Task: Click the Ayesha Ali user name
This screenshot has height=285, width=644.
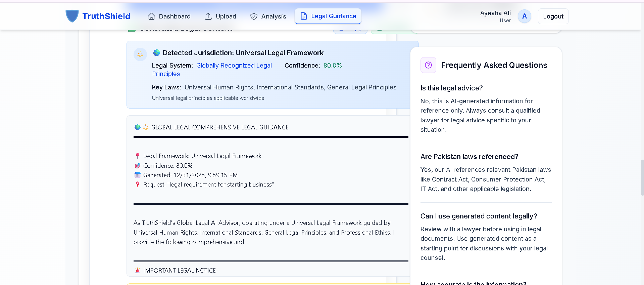Action: (x=495, y=13)
